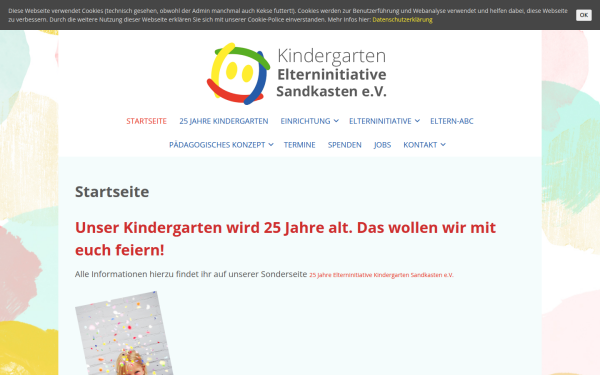Click the Startseite page heading
Viewport: 600px width, 375px height.
click(x=112, y=192)
